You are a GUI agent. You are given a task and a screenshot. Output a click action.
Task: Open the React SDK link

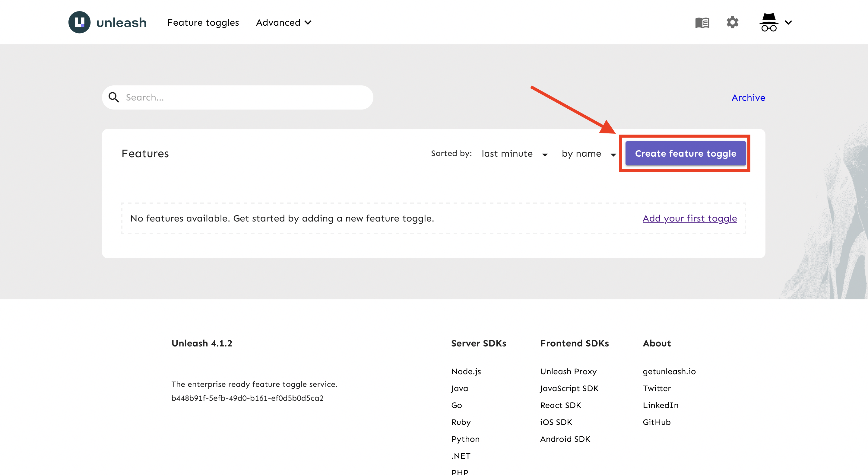click(x=560, y=405)
